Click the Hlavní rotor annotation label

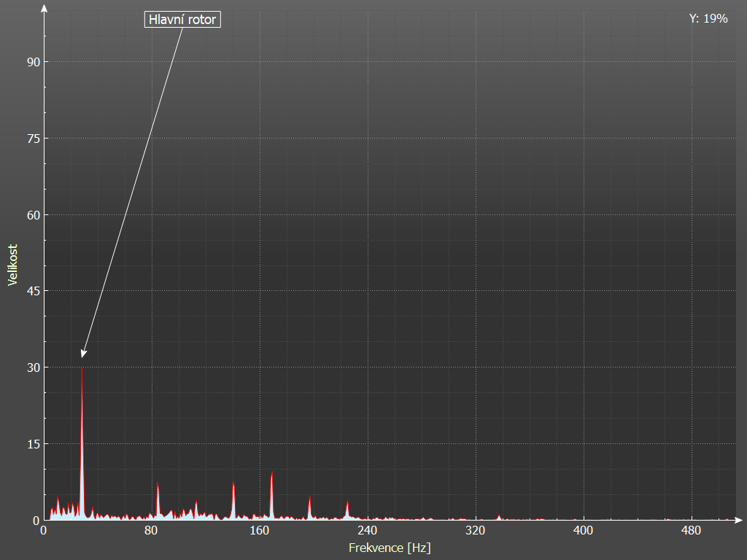[182, 20]
